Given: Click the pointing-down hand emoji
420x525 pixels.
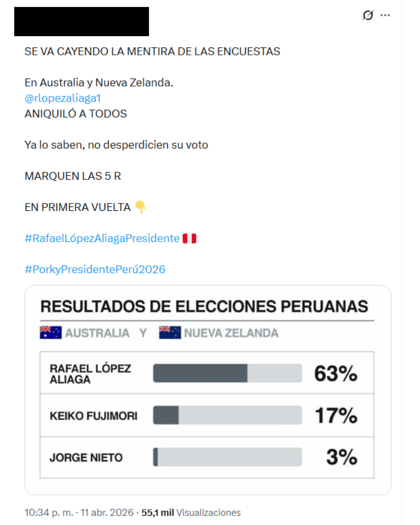Looking at the screenshot, I should [140, 207].
